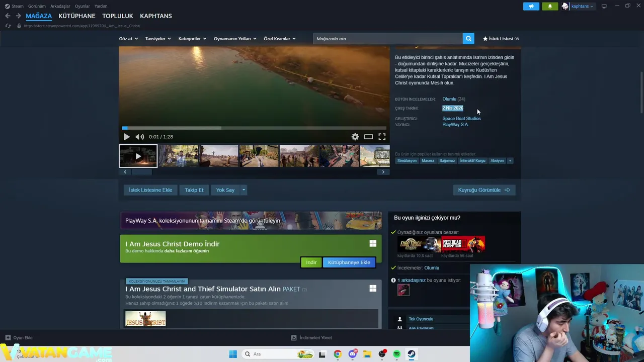This screenshot has height=362, width=644.
Task: Switch to Big Picture mode icon
Action: click(x=604, y=6)
